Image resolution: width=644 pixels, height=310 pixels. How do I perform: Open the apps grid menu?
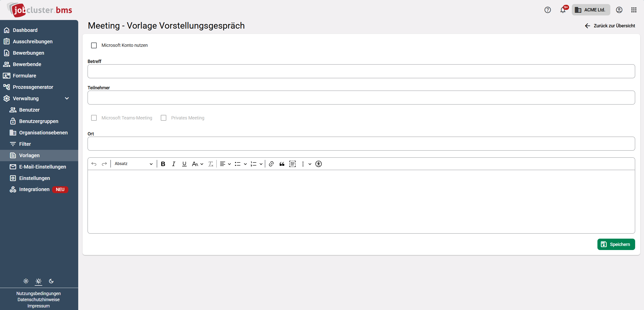634,10
